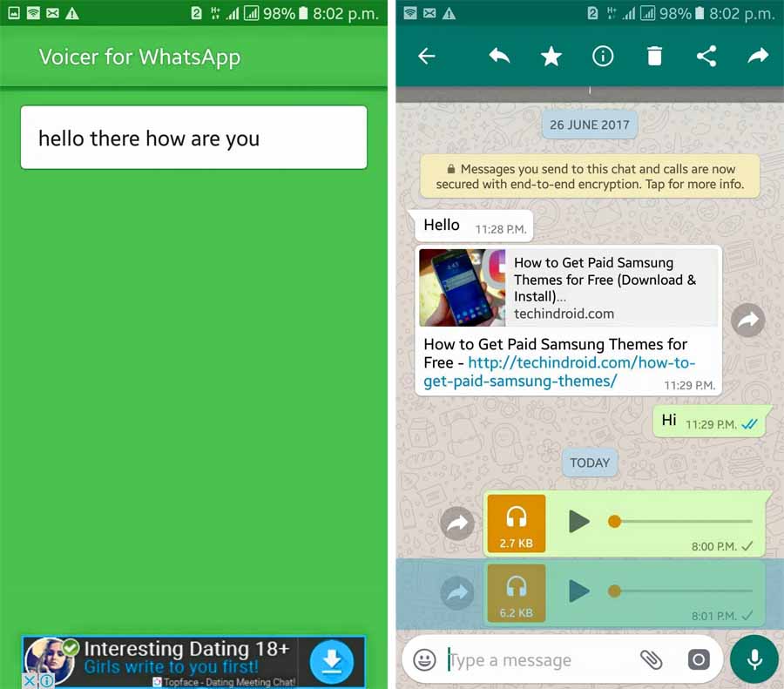Seek the 8:00 P.M. audio slider
Viewport: 784px width, 689px height.
680,522
